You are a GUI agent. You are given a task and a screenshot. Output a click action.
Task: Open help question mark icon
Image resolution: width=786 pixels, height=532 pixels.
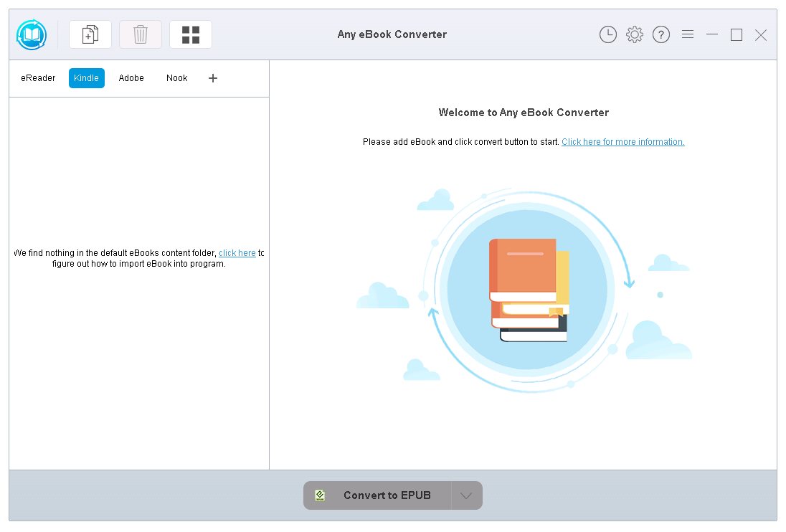point(661,34)
